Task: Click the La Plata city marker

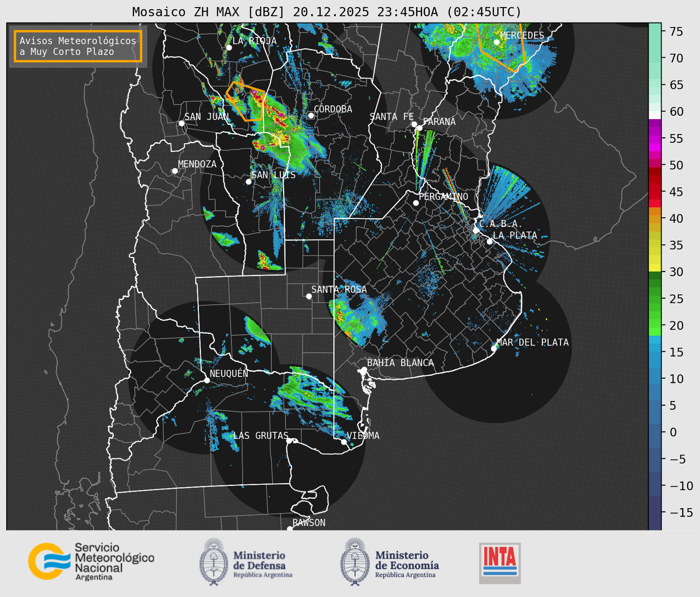Action: coord(490,242)
